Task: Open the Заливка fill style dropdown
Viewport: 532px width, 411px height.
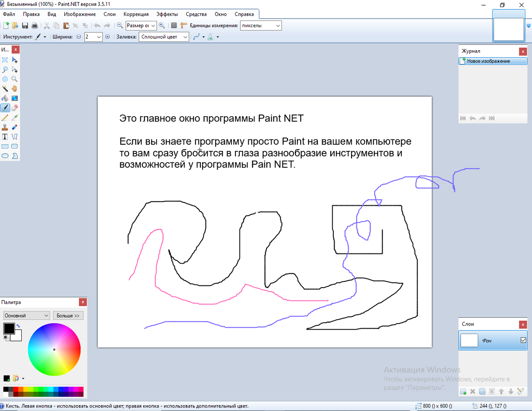Action: point(164,37)
